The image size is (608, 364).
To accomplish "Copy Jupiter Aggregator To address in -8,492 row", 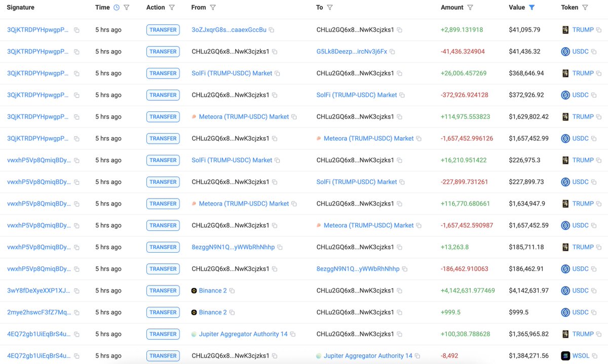I will tap(417, 356).
